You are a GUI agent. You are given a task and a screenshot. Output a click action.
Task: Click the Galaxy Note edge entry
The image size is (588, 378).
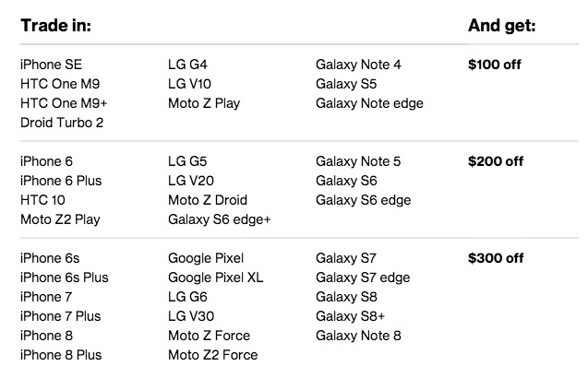pyautogui.click(x=369, y=103)
